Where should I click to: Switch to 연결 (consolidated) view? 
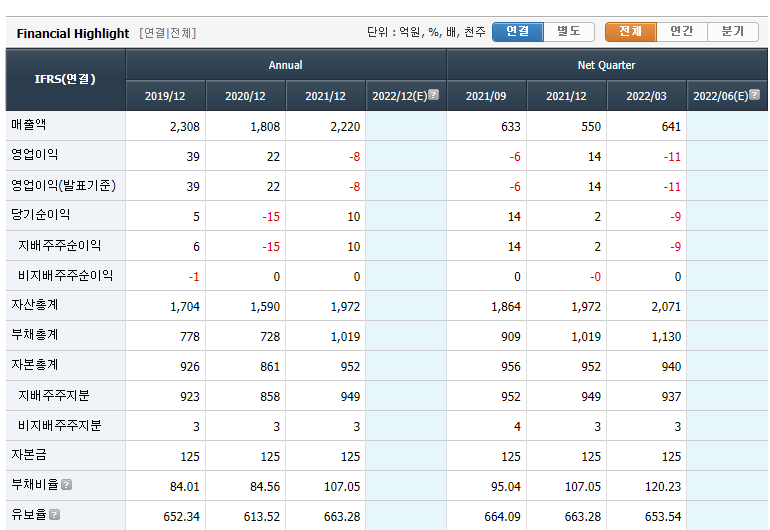518,32
